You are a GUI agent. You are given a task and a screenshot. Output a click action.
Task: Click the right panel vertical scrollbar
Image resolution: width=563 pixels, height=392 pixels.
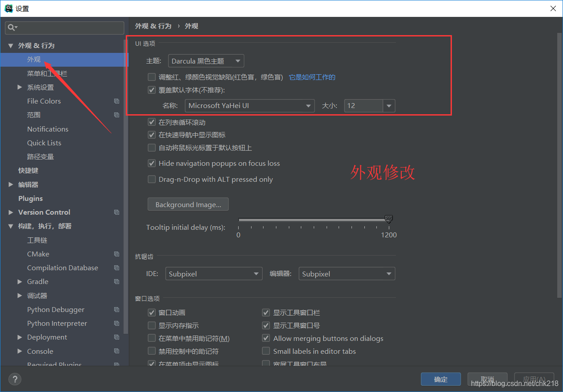(x=559, y=165)
